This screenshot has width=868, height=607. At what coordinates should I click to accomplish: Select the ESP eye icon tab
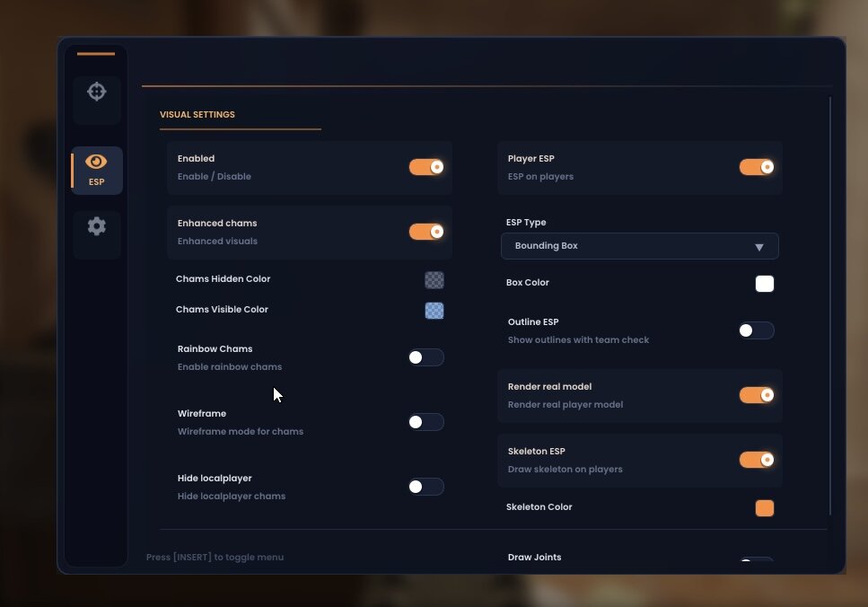click(x=96, y=169)
